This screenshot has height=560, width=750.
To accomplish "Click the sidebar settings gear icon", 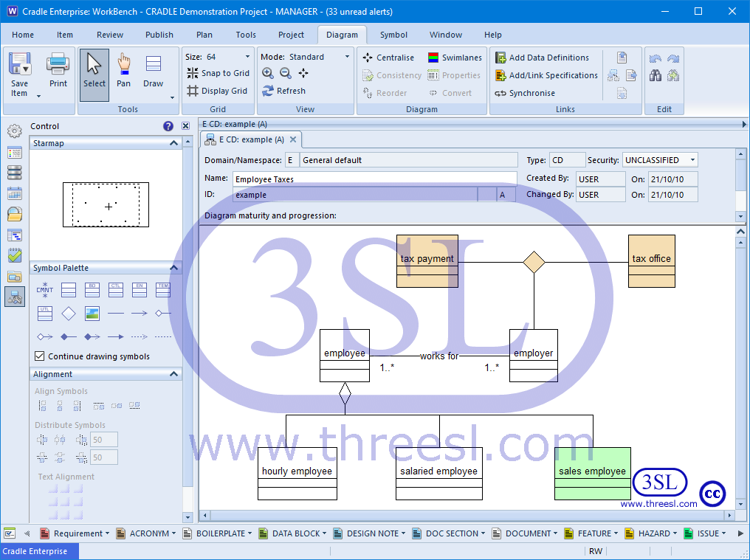I will (x=15, y=131).
